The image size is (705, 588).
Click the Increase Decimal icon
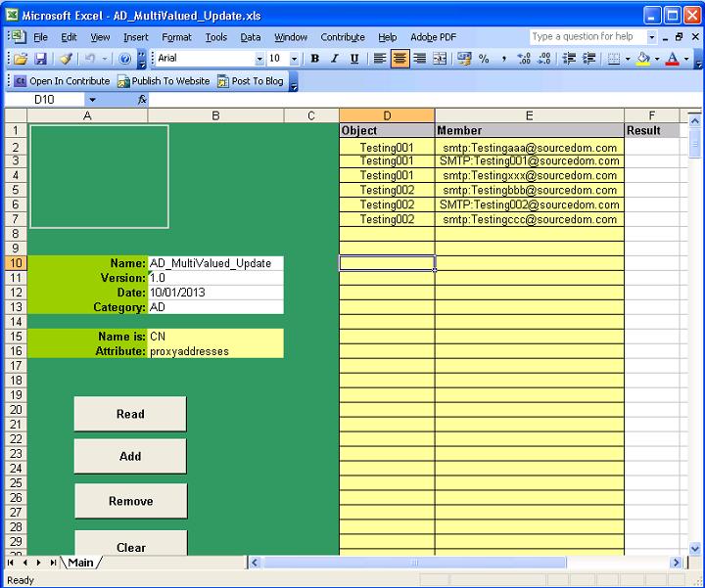525,59
